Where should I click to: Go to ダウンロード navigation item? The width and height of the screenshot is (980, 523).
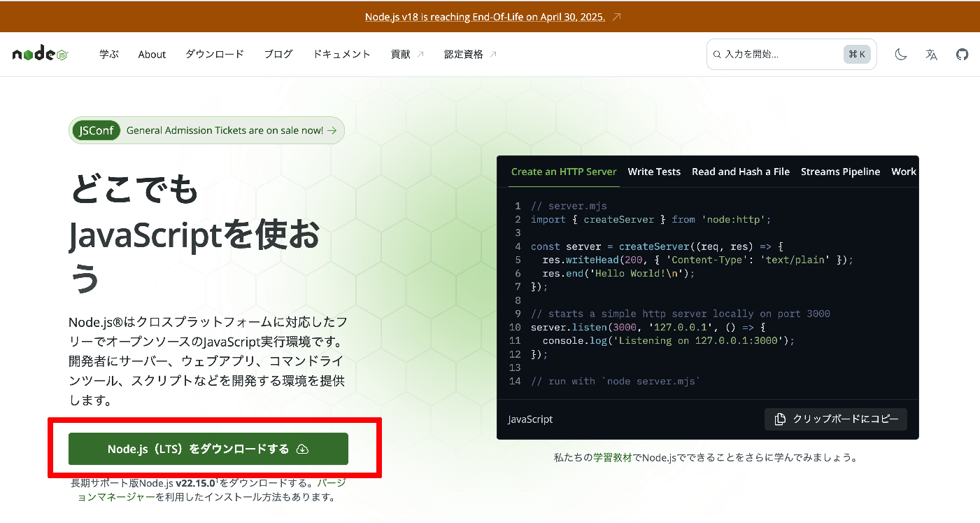tap(215, 54)
